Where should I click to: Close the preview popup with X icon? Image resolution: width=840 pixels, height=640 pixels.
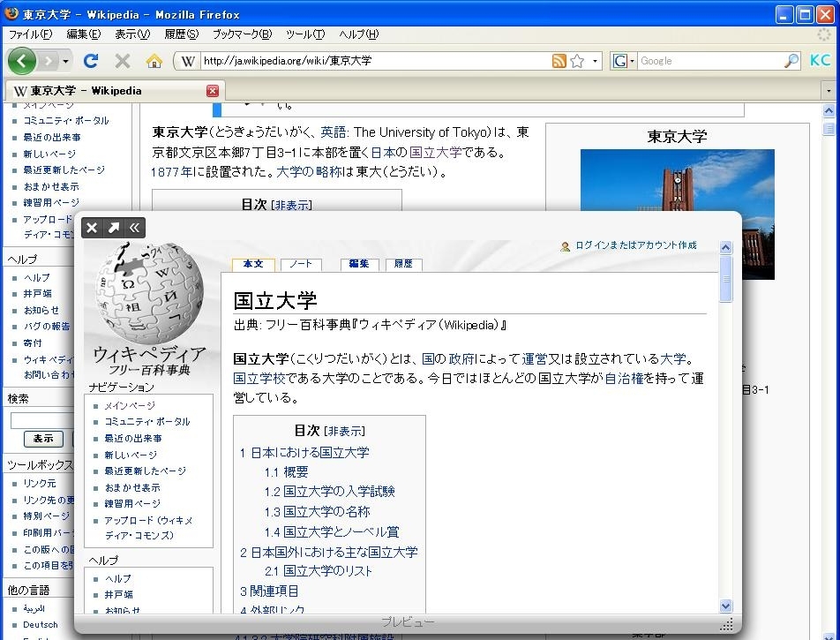(92, 228)
